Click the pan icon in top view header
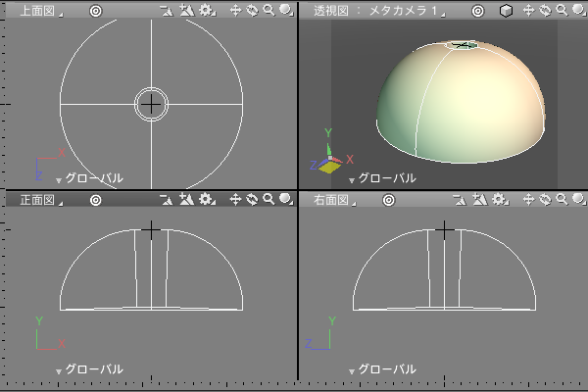 (x=235, y=11)
